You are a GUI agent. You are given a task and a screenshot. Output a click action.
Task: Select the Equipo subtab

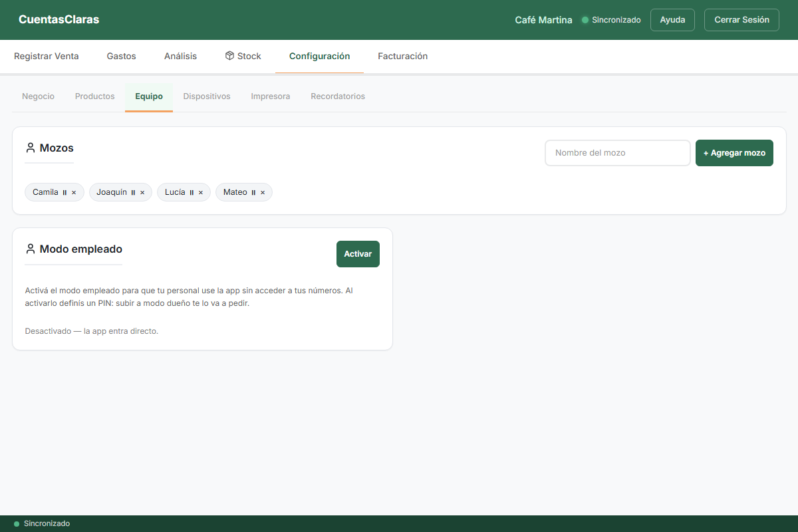[x=149, y=96]
